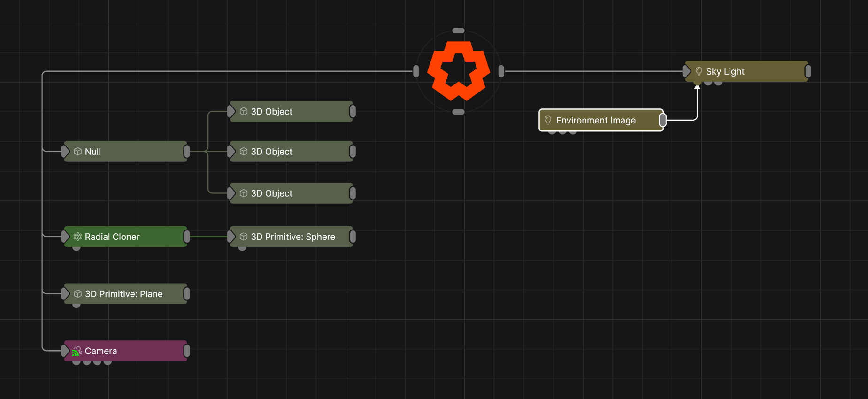Click the cube icon on Sphere primitive

click(x=244, y=237)
